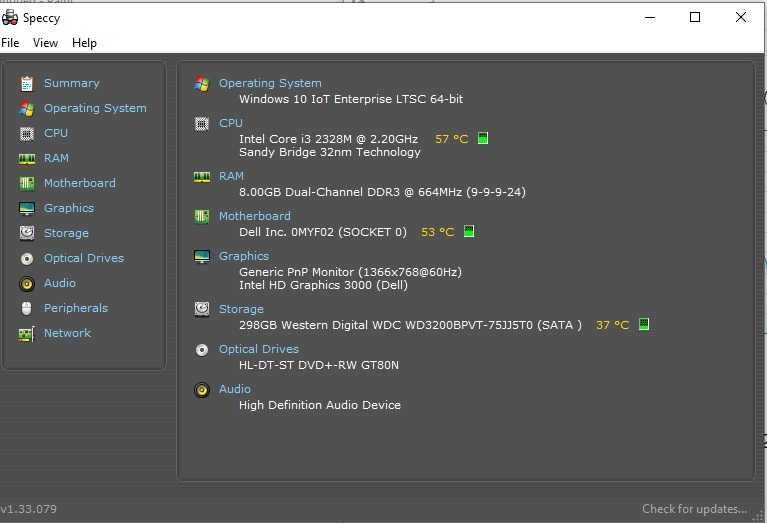
Task: Click the Audio heading link in summary
Action: [235, 389]
